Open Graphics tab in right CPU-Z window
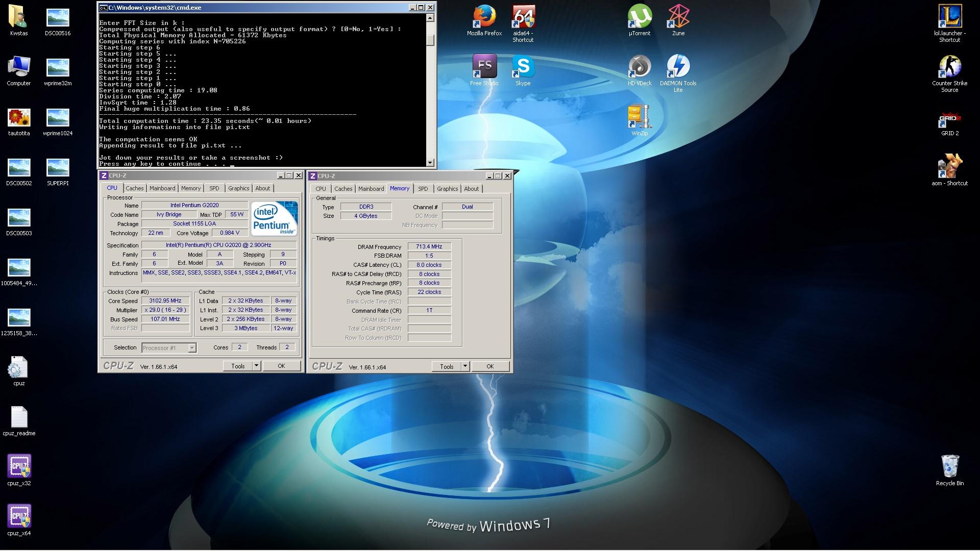Image resolution: width=980 pixels, height=551 pixels. click(x=448, y=189)
